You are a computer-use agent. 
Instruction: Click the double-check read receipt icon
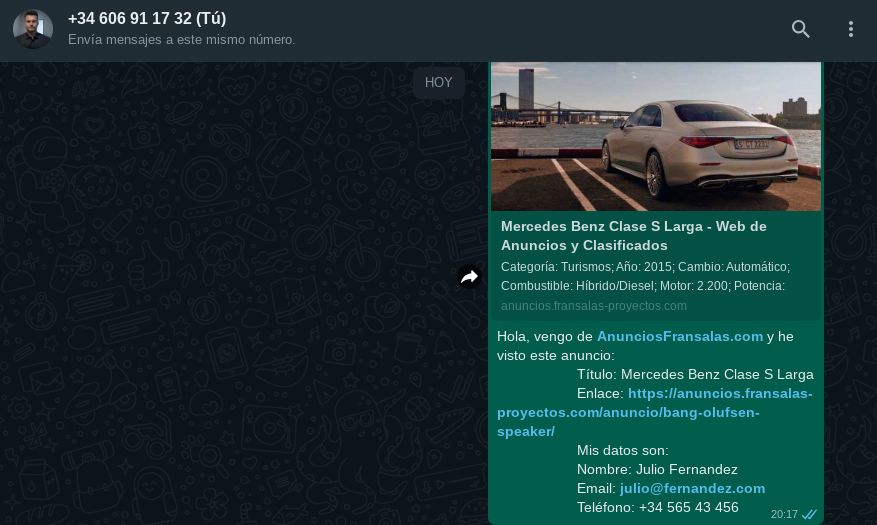809,514
